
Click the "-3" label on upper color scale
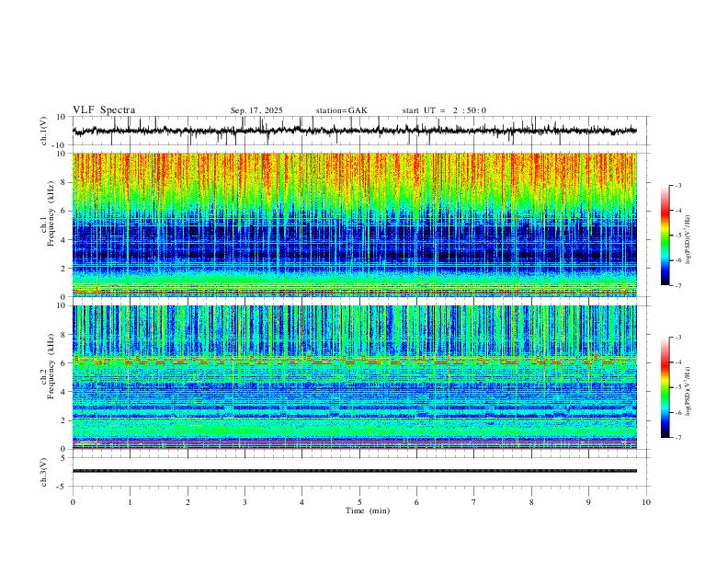[x=678, y=185]
